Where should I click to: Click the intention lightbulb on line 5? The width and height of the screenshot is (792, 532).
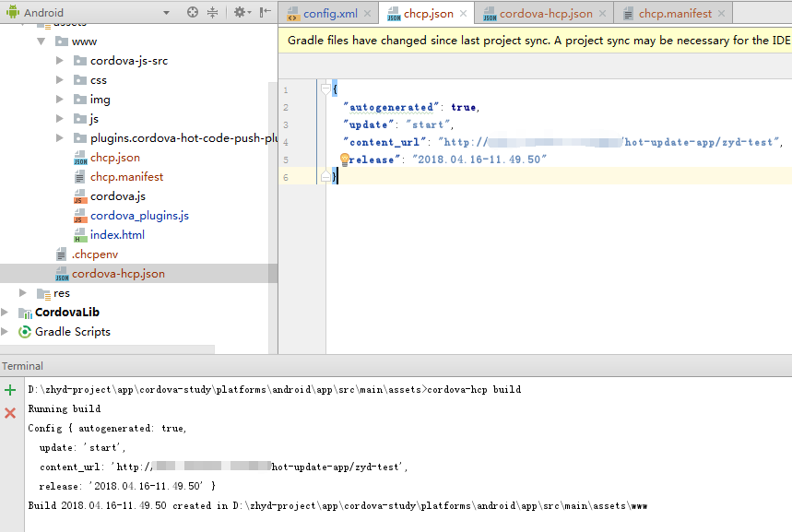pos(345,159)
